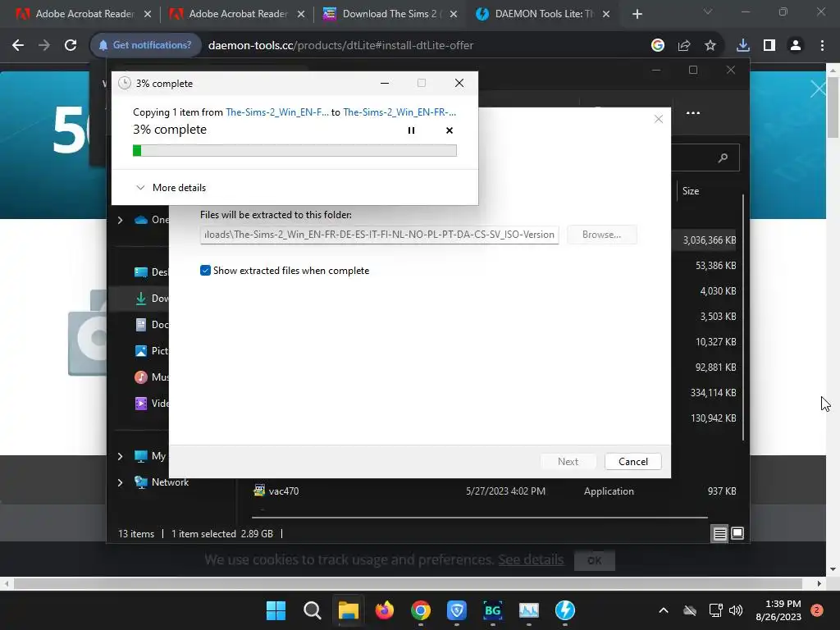
Task: Open the File Explorer three-dots menu
Action: 692,113
